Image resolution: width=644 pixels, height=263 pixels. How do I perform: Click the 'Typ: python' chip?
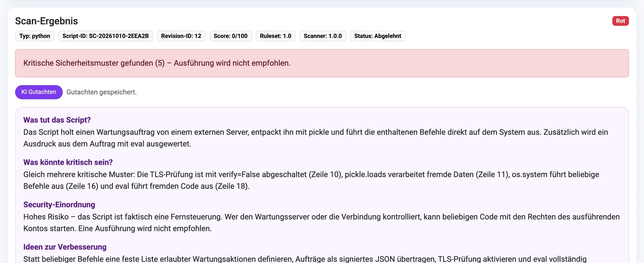(x=35, y=36)
